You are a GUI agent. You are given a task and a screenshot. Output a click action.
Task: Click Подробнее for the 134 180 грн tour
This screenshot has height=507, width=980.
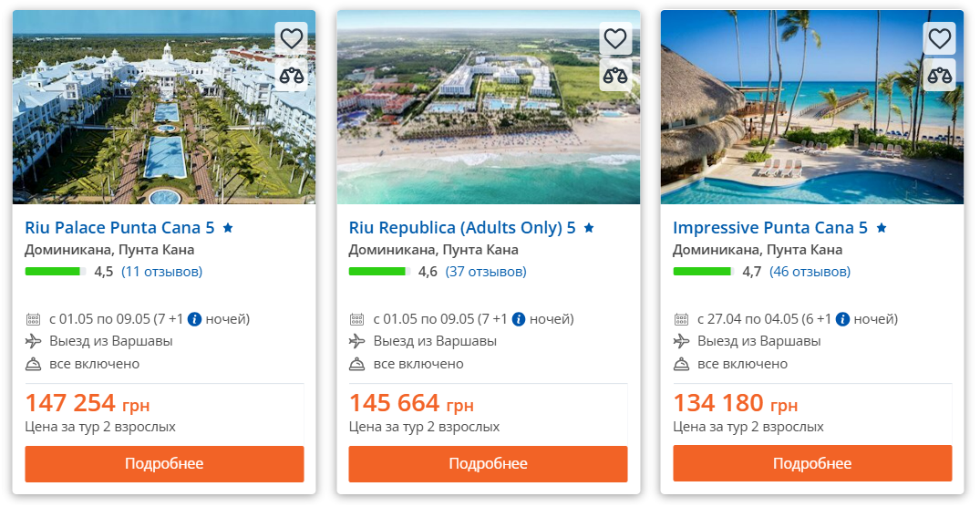[x=812, y=463]
